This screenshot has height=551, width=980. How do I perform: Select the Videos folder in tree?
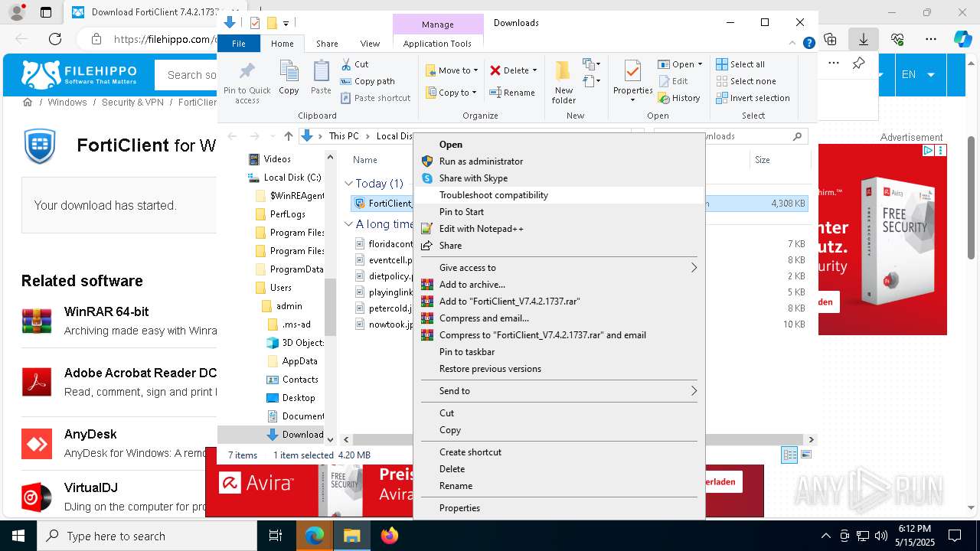click(x=277, y=159)
